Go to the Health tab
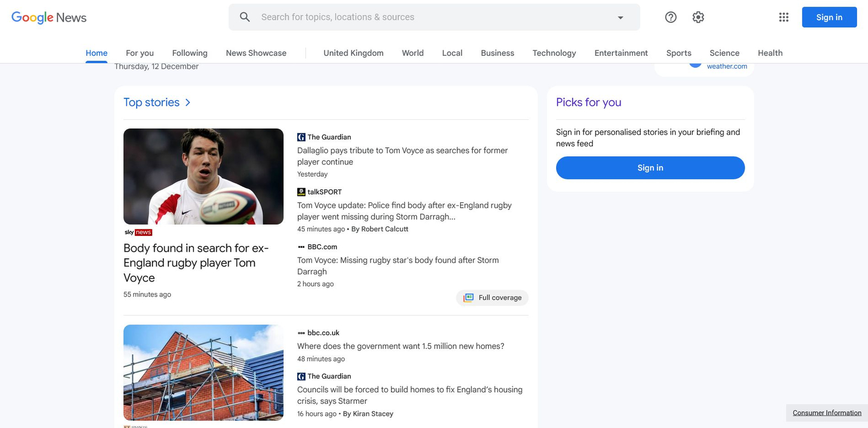868x428 pixels. [x=770, y=53]
